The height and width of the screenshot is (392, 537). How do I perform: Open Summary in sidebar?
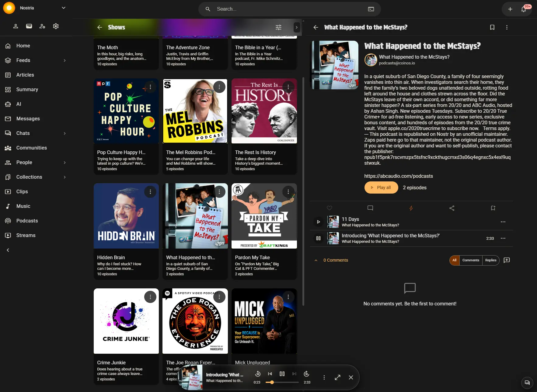click(36, 90)
